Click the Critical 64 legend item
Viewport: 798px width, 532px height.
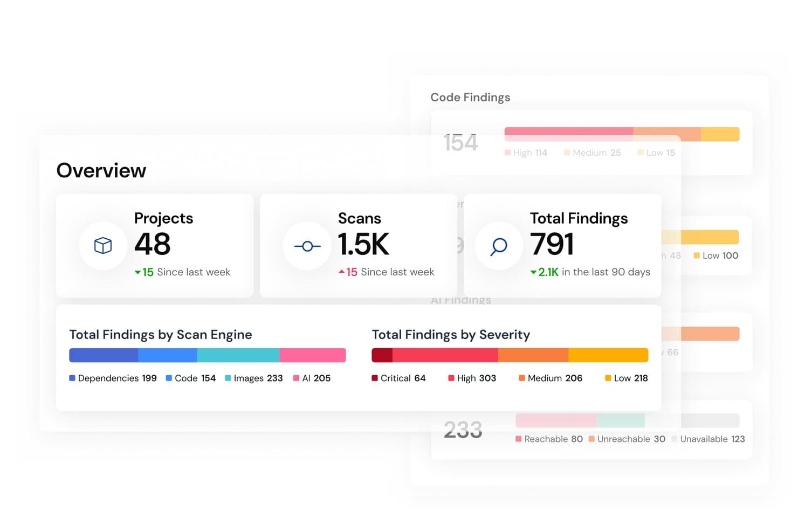click(x=398, y=378)
